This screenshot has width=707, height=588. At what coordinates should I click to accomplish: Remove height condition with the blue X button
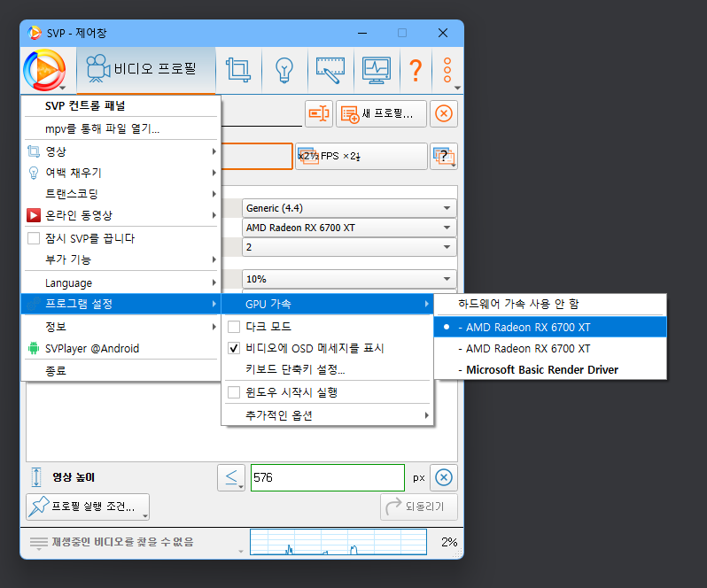point(444,477)
